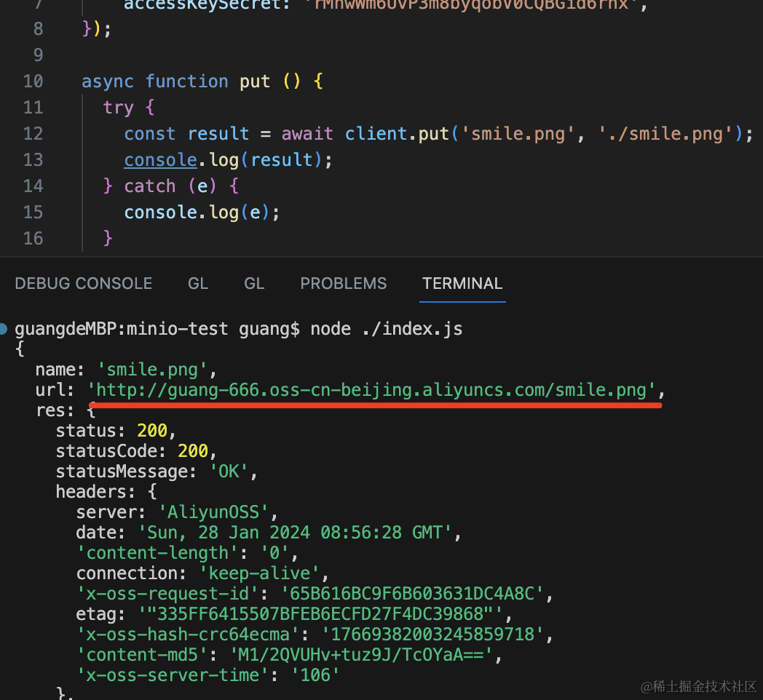
Task: Click the try keyword on line 11
Action: (118, 108)
